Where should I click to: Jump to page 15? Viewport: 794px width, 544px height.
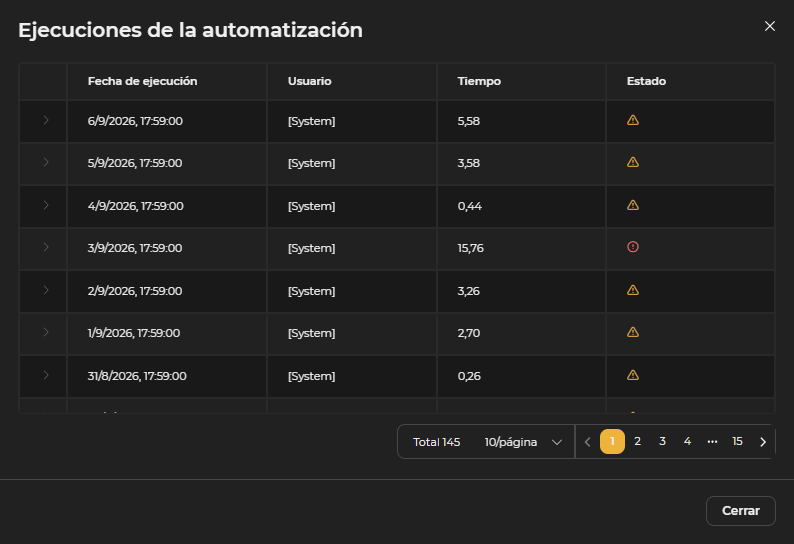[x=737, y=442]
